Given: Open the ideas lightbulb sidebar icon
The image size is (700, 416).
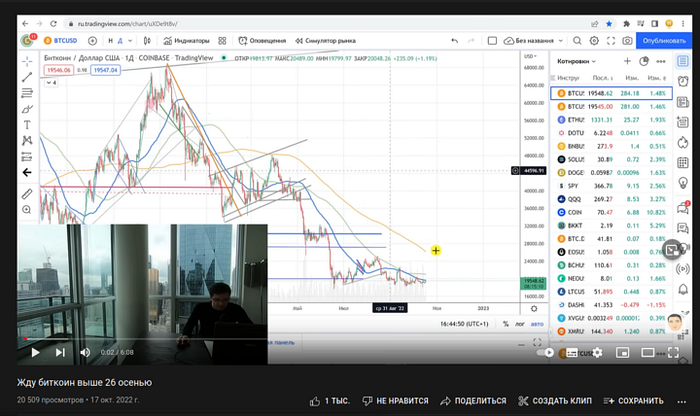Looking at the screenshot, I should click(x=683, y=183).
